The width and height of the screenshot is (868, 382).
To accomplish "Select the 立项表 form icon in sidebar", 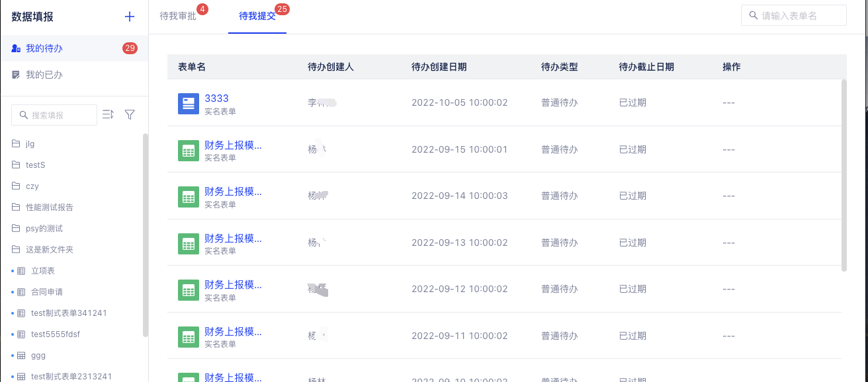I will pyautogui.click(x=21, y=271).
